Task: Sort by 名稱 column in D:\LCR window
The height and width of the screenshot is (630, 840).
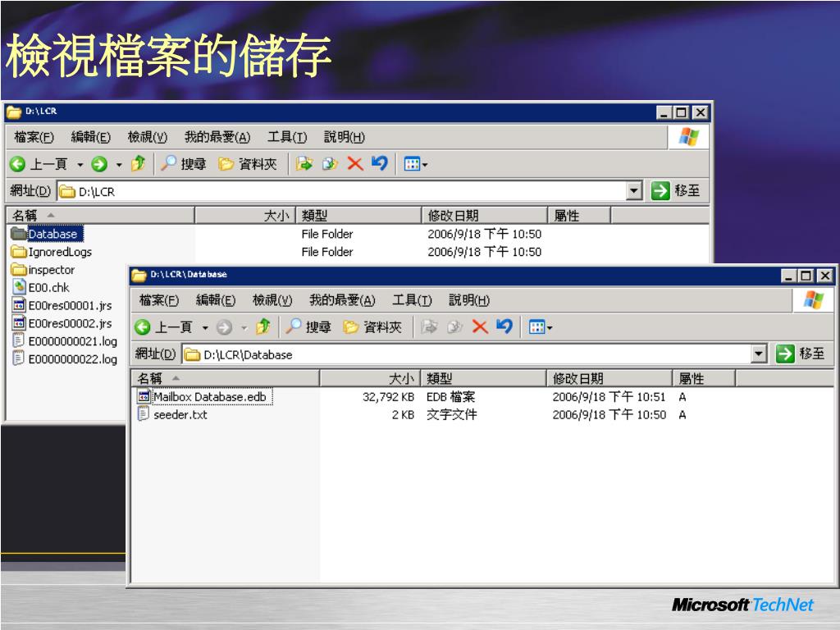Action: click(100, 216)
